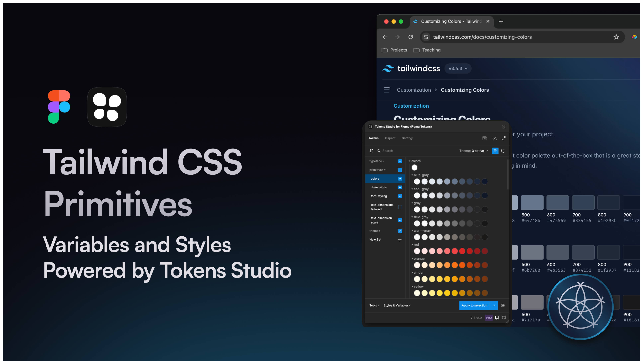This screenshot has width=643, height=364.
Task: Open Theme 3 active dropdown
Action: coord(473,151)
